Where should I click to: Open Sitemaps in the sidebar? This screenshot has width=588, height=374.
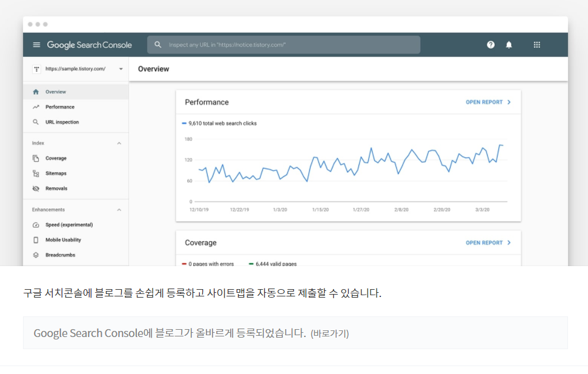[x=76, y=173]
